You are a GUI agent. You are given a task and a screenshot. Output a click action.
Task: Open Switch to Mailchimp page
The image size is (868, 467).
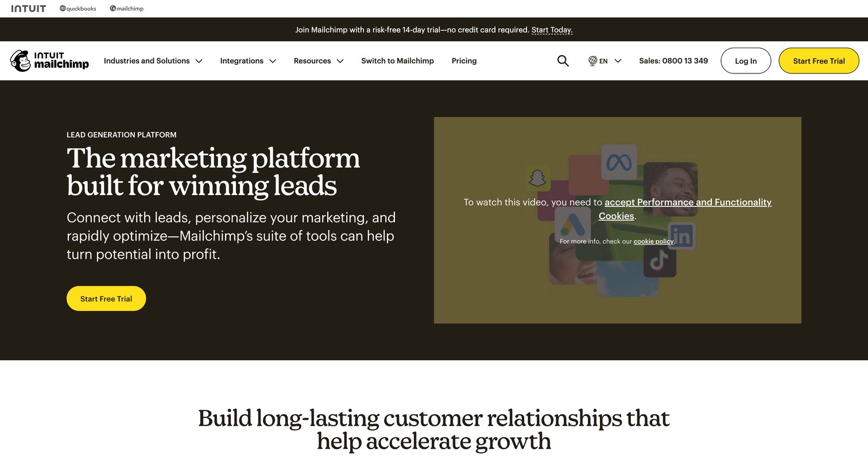[x=397, y=61]
